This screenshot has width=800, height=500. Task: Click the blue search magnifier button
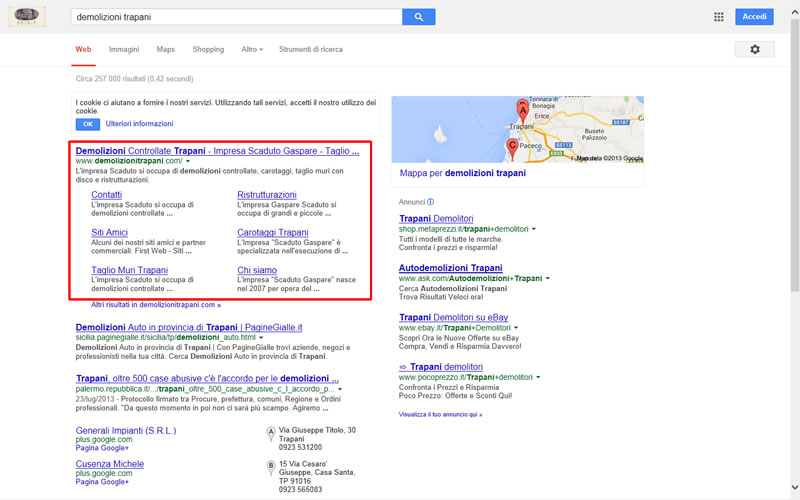coord(418,17)
